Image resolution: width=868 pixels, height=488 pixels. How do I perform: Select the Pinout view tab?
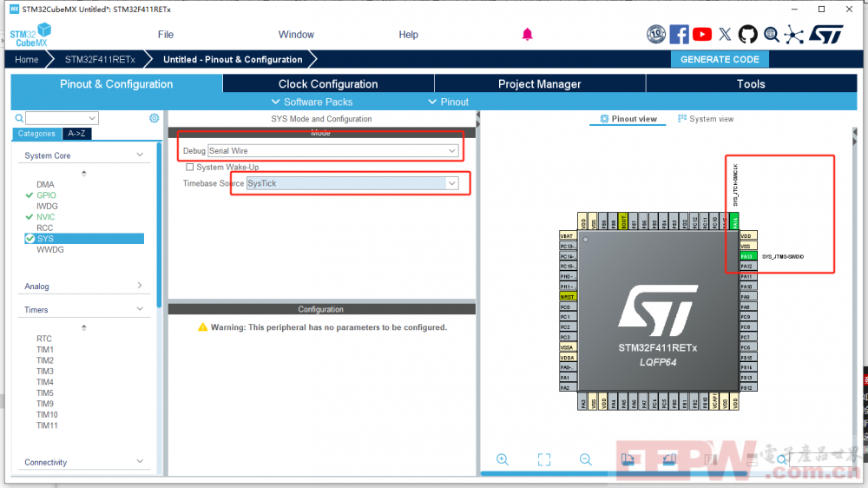tap(628, 119)
